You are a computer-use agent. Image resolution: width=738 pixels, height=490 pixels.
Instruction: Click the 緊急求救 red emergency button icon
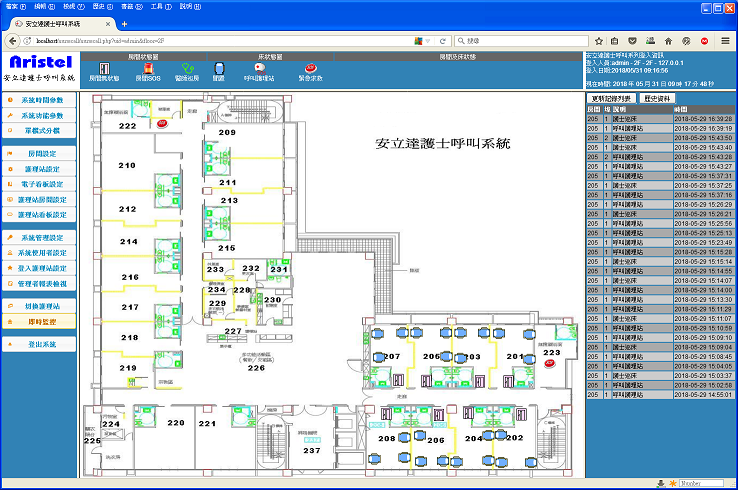coord(311,69)
